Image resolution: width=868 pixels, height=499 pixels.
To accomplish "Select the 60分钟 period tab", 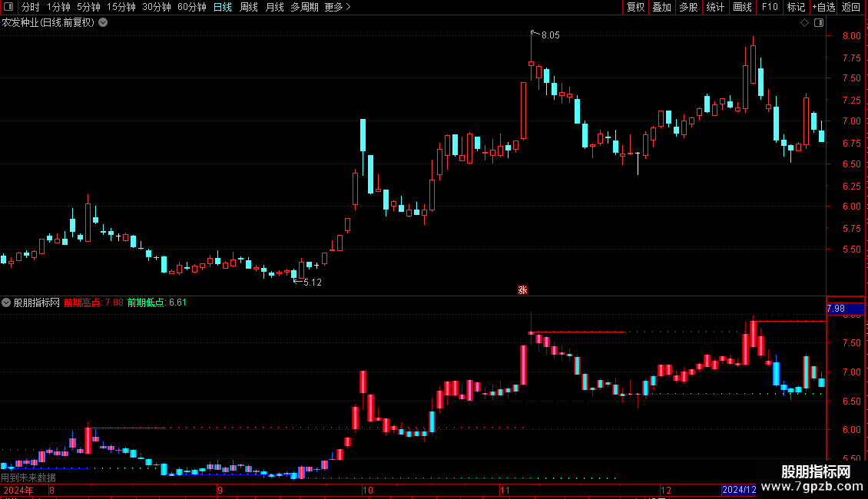I will pos(191,7).
